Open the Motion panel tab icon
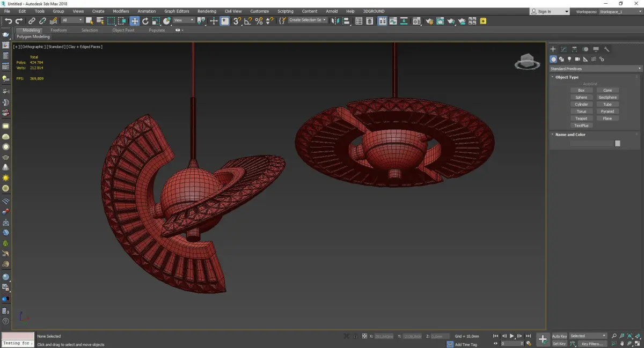 (585, 49)
